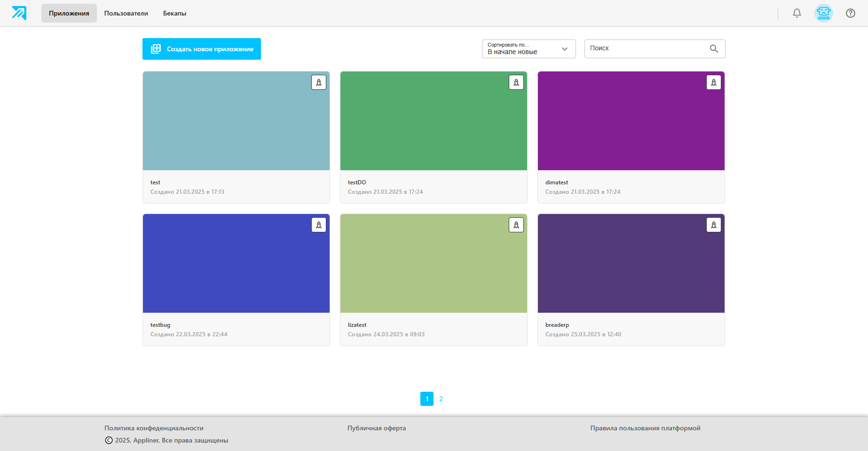The width and height of the screenshot is (868, 451).
Task: Open Политика конфиденциальности link
Action: (154, 428)
